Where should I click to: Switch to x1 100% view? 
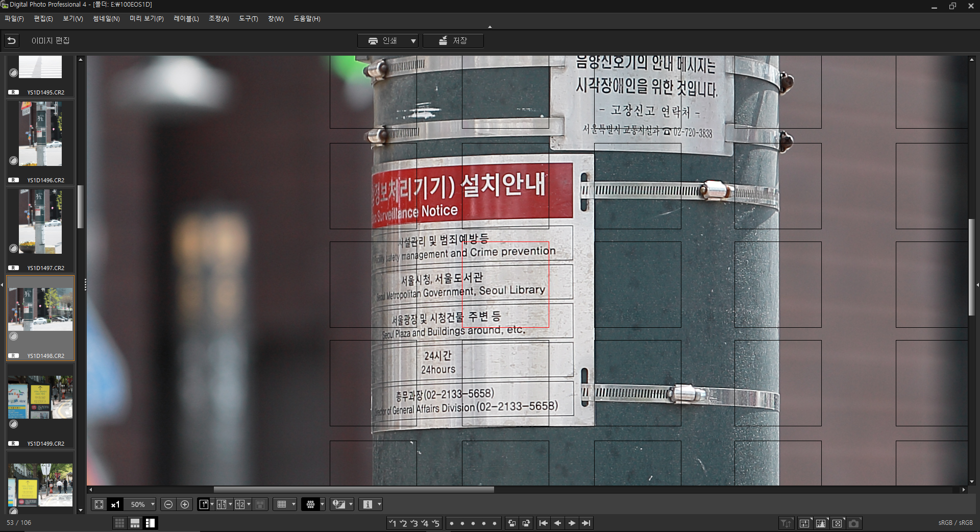tap(115, 504)
